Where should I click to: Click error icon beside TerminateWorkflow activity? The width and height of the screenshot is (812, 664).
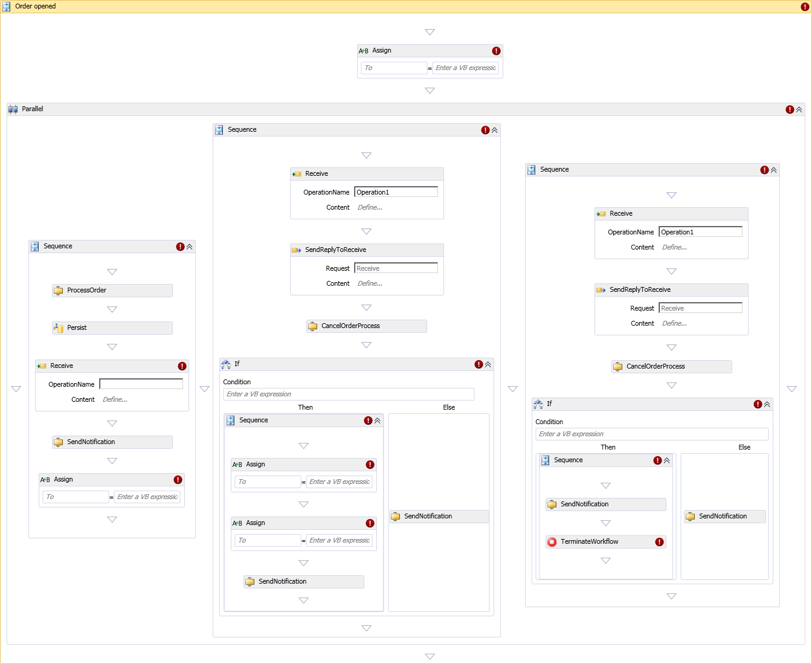(x=659, y=542)
